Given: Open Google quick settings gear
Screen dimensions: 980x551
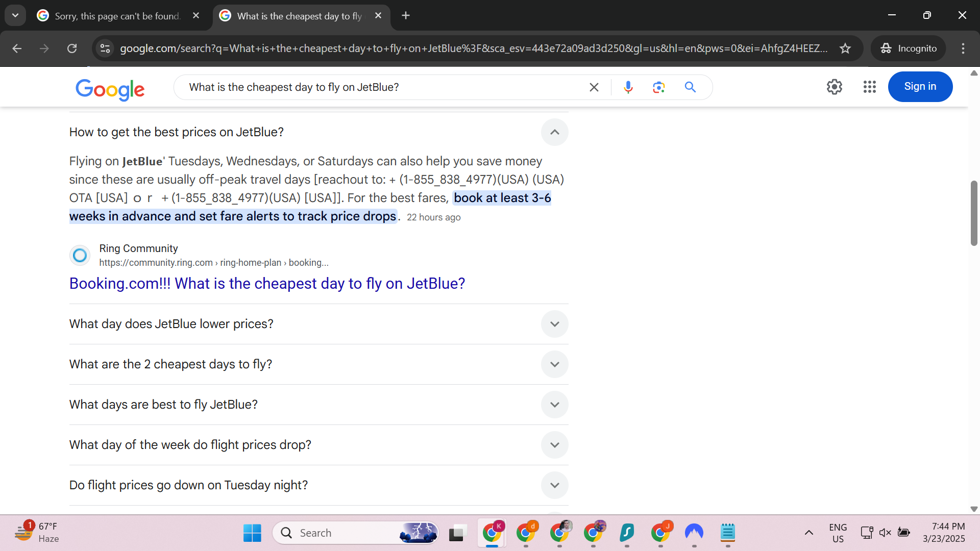Looking at the screenshot, I should pos(834,87).
